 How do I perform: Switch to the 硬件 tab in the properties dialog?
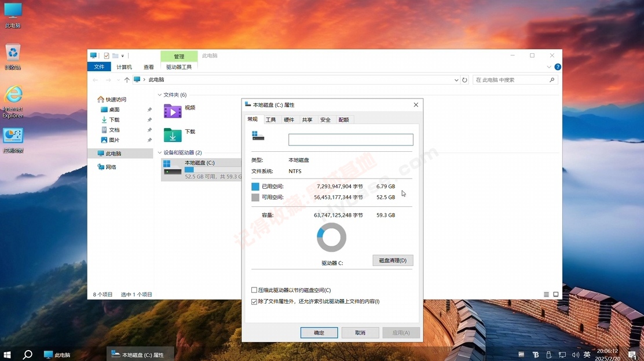[x=289, y=119]
